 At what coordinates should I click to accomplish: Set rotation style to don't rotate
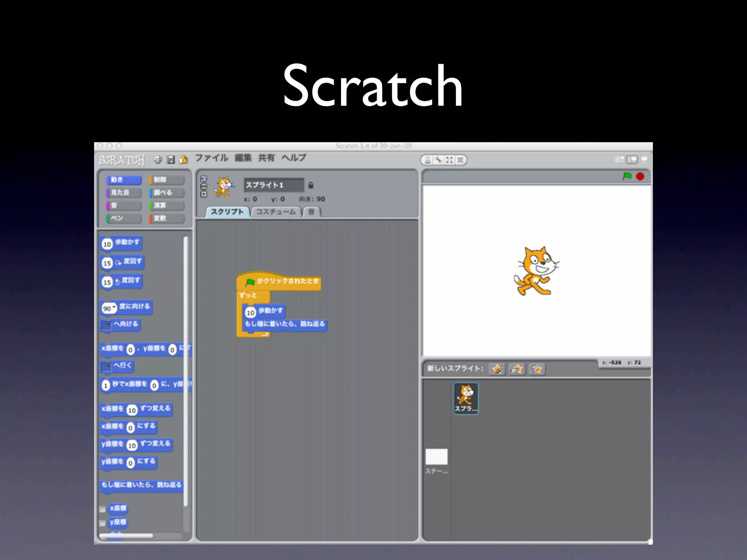(x=204, y=194)
